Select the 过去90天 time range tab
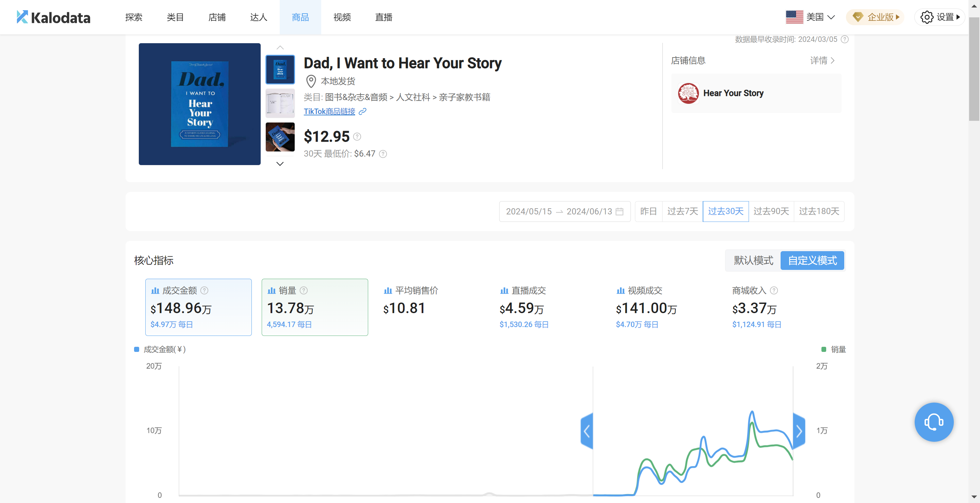This screenshot has width=980, height=503. pos(771,211)
